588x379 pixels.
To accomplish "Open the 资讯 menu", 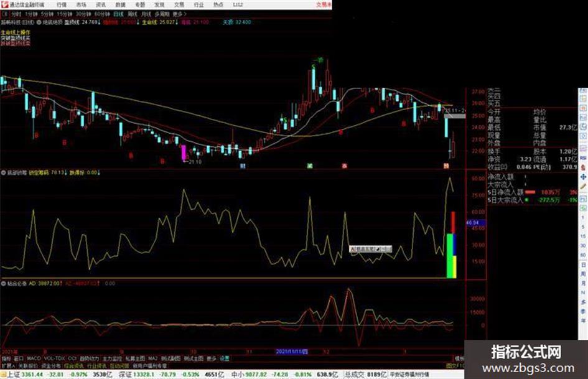I will (x=101, y=4).
